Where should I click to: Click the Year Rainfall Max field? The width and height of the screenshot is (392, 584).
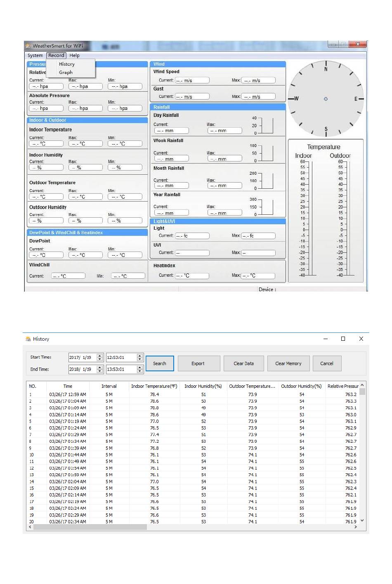tap(225, 213)
